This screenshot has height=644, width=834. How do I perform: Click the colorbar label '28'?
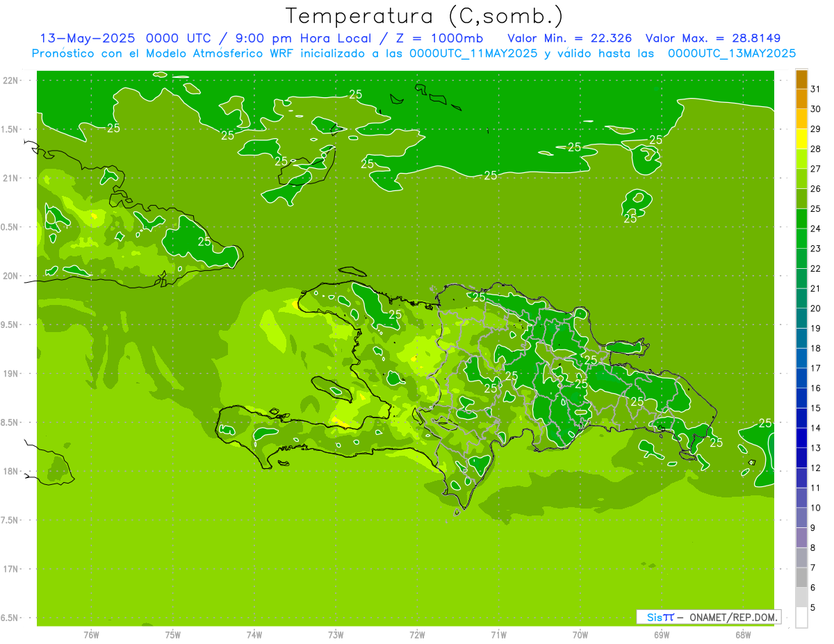click(x=816, y=149)
